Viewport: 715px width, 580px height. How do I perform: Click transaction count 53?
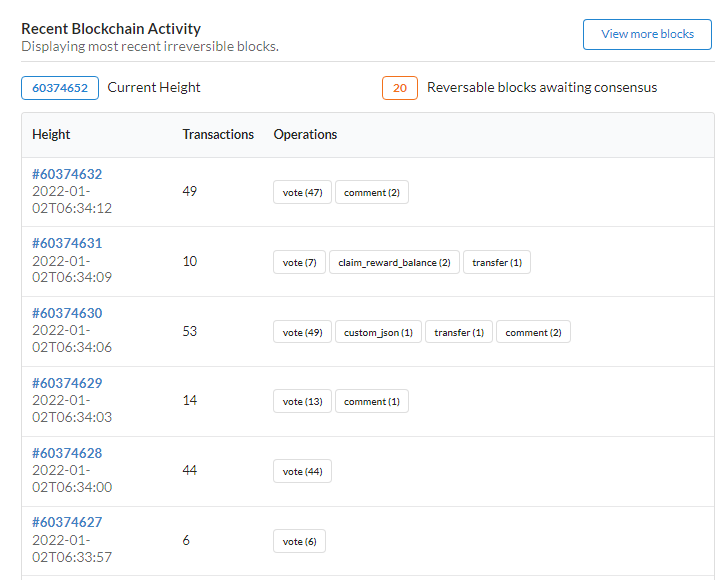coord(190,331)
